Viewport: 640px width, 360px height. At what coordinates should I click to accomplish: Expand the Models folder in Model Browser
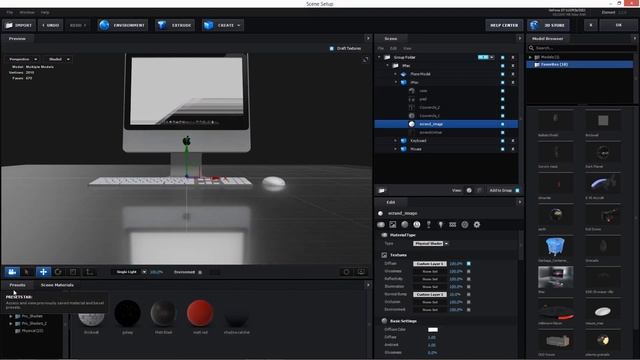[x=531, y=58]
